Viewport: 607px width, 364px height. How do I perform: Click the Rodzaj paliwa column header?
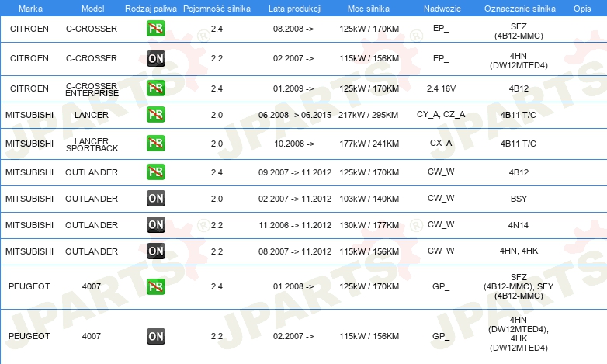point(151,9)
